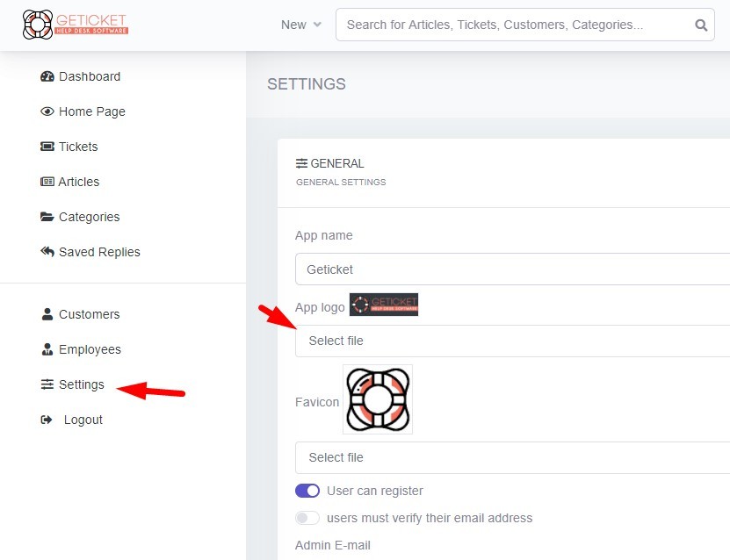730x560 pixels.
Task: Click the sign-out icon beside Logout
Action: click(x=47, y=420)
